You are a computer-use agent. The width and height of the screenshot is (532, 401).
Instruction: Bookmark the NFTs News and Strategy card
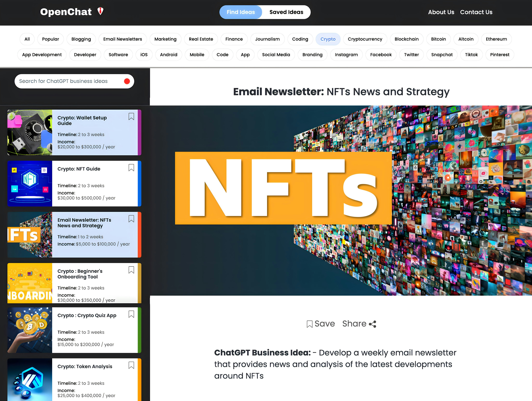[131, 219]
